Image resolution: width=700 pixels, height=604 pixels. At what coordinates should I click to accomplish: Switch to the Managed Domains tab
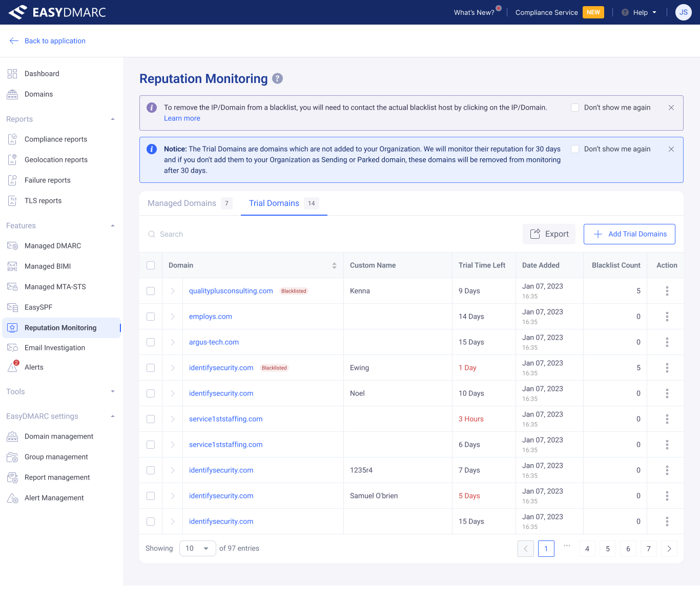(x=190, y=203)
